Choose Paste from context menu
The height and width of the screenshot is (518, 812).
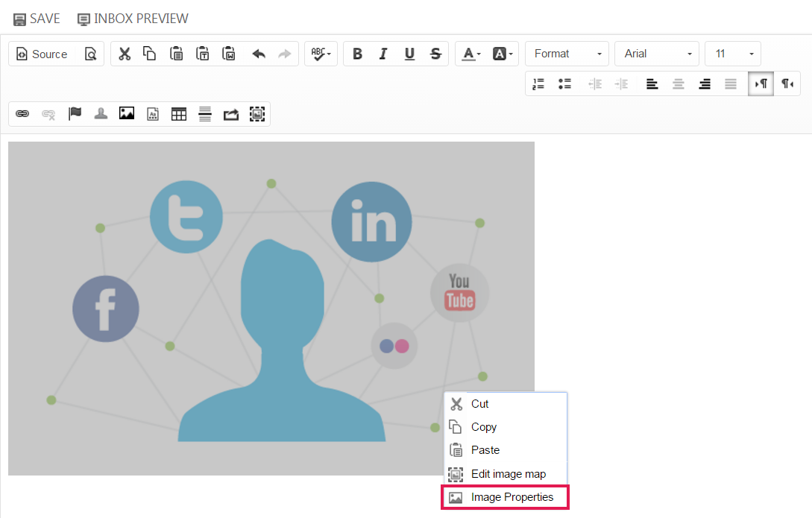pos(506,450)
